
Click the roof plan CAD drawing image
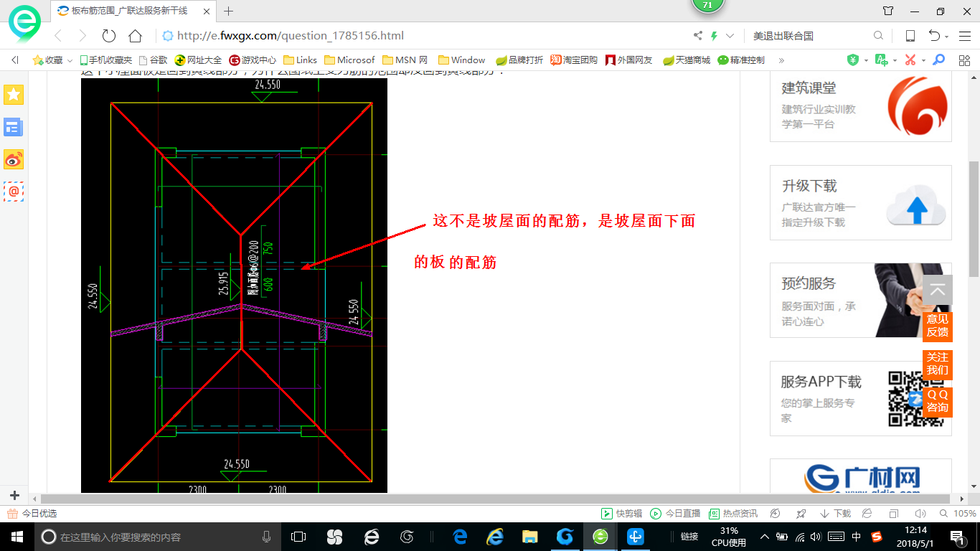point(234,286)
